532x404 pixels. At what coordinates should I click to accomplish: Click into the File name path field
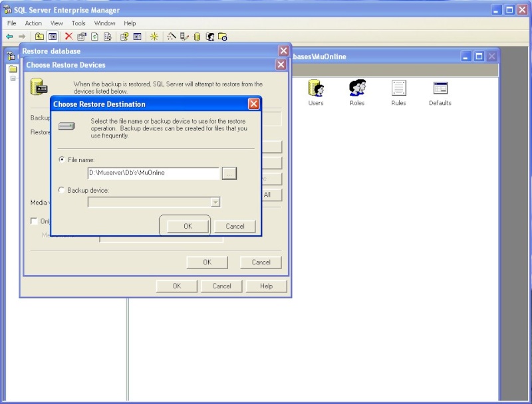154,173
